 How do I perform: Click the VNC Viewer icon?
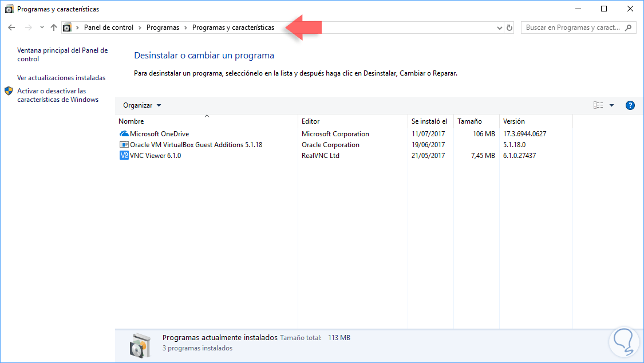pyautogui.click(x=124, y=156)
